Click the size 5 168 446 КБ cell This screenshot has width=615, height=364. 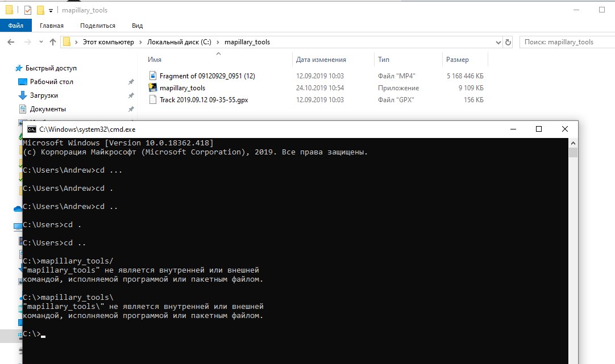pyautogui.click(x=465, y=76)
